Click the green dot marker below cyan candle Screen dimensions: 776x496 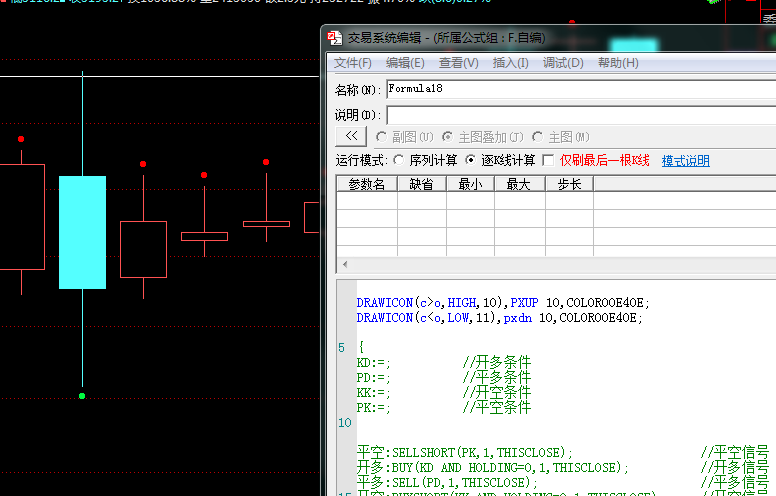[x=82, y=396]
